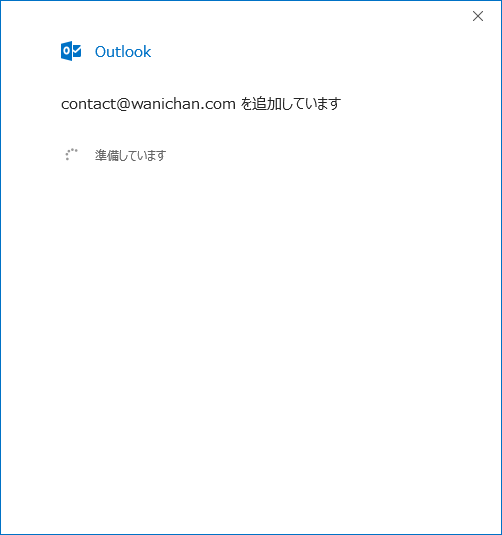The image size is (502, 535).
Task: Click the checkmark envelope part of logo
Action: 77,51
